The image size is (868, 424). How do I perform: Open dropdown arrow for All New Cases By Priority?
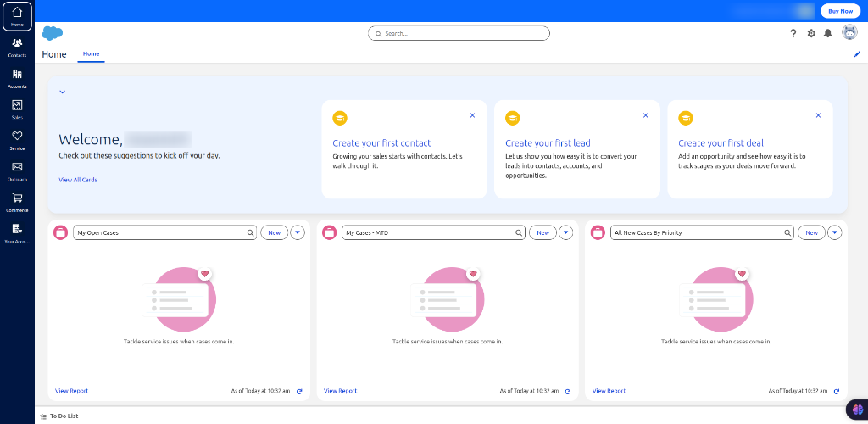[x=835, y=232]
